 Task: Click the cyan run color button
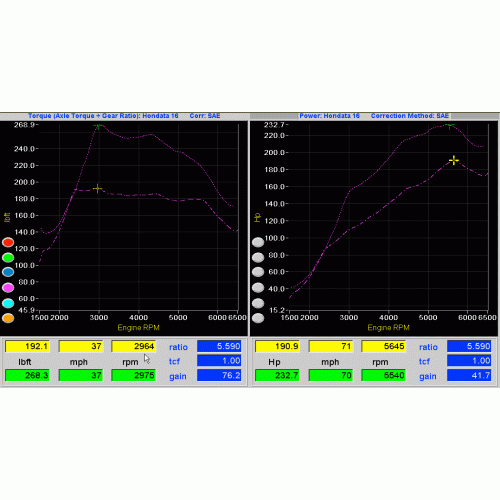click(x=8, y=303)
